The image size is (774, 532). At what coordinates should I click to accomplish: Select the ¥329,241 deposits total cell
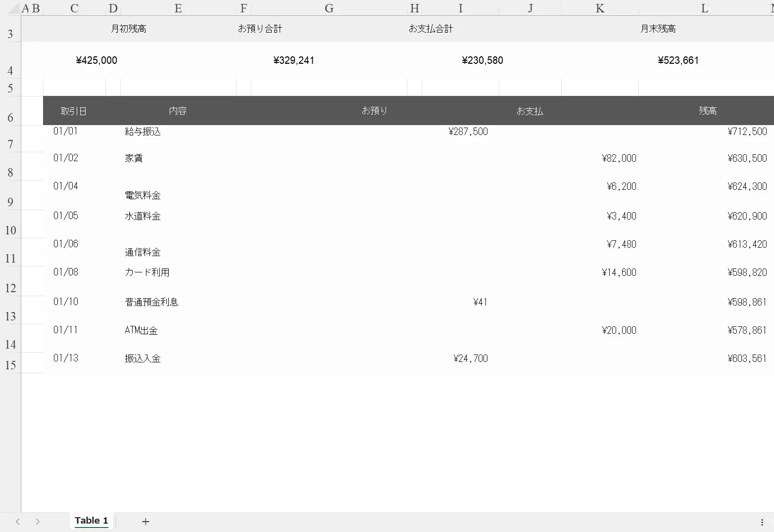pyautogui.click(x=293, y=60)
